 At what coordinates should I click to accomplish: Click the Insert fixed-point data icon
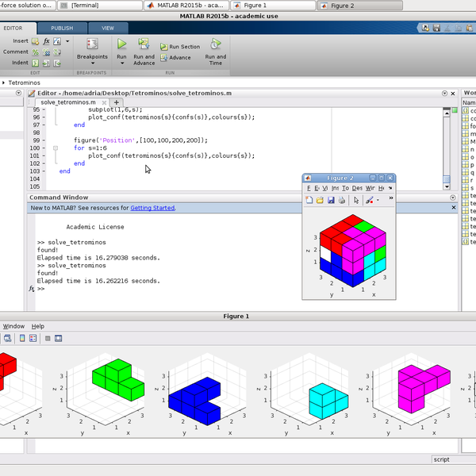click(x=57, y=41)
